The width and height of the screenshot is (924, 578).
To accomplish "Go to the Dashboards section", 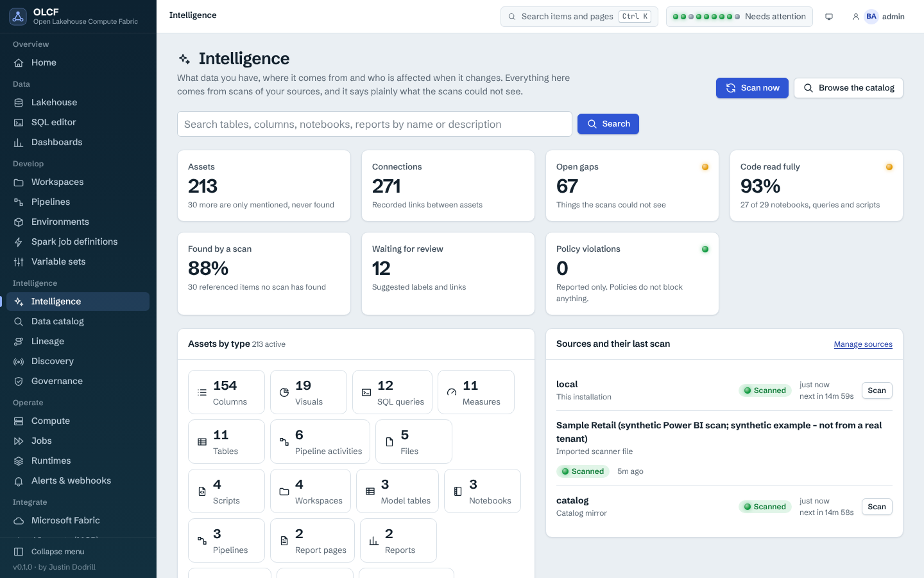I will tap(78, 142).
